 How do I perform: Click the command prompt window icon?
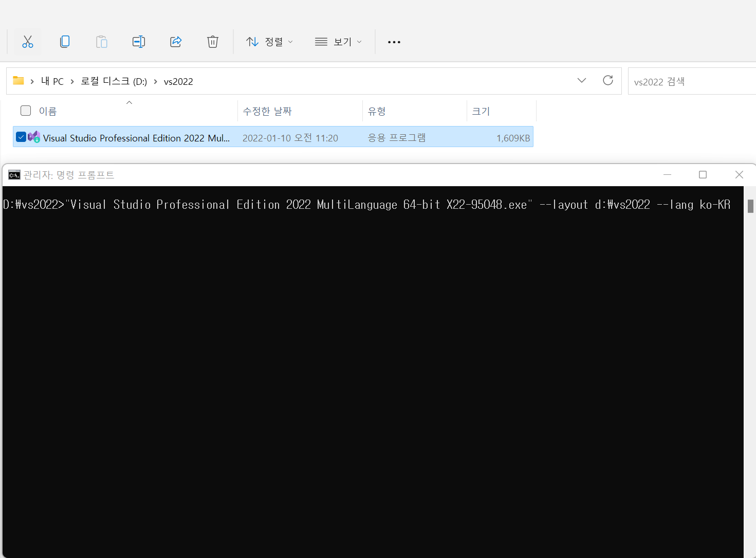(x=14, y=175)
